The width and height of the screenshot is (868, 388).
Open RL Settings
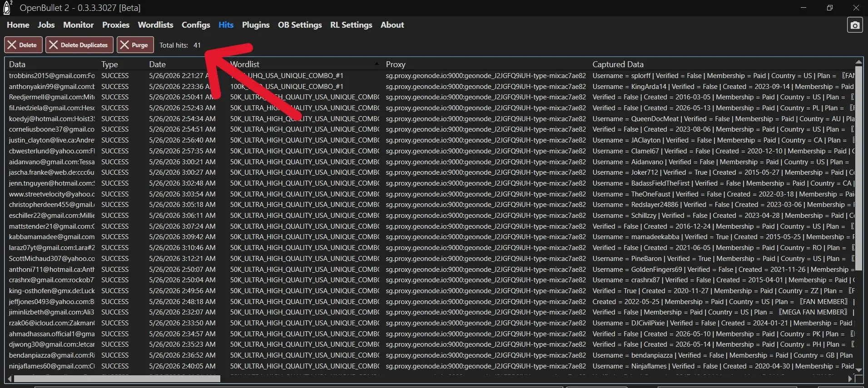(351, 25)
